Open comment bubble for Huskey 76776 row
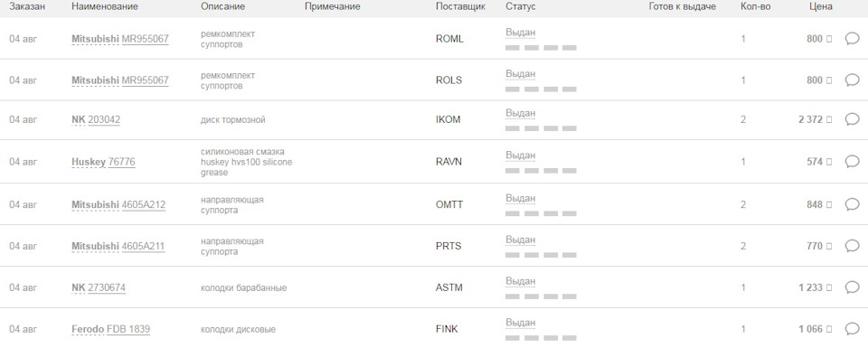The height and width of the screenshot is (348, 868). 852,162
